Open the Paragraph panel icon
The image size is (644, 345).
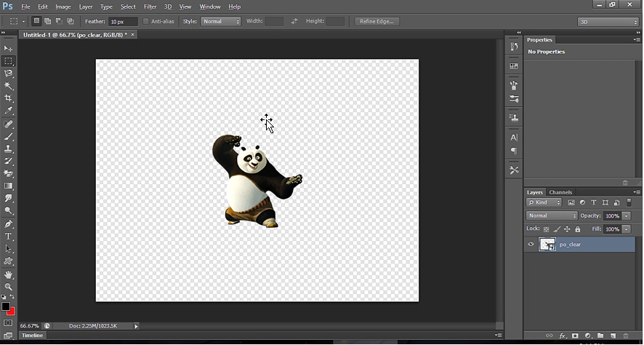click(x=514, y=151)
